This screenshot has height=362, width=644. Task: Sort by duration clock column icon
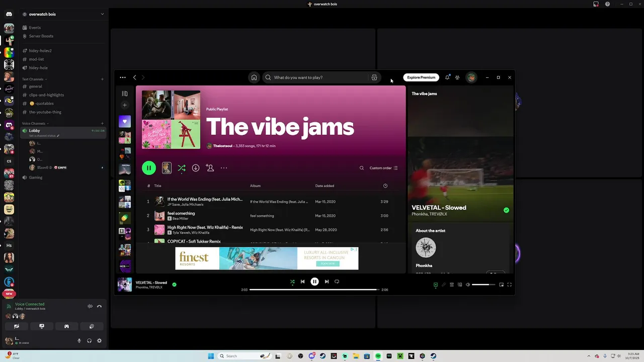pyautogui.click(x=385, y=186)
